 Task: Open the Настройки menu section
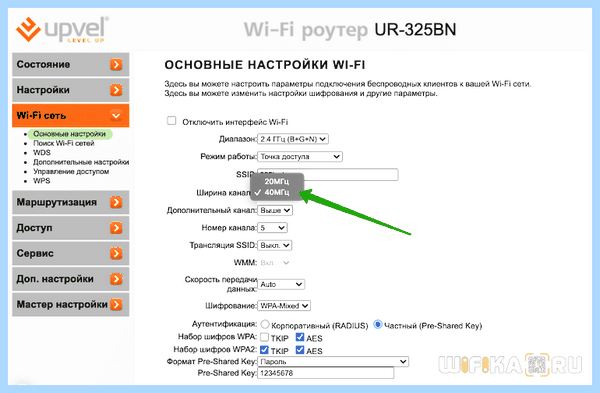point(70,90)
